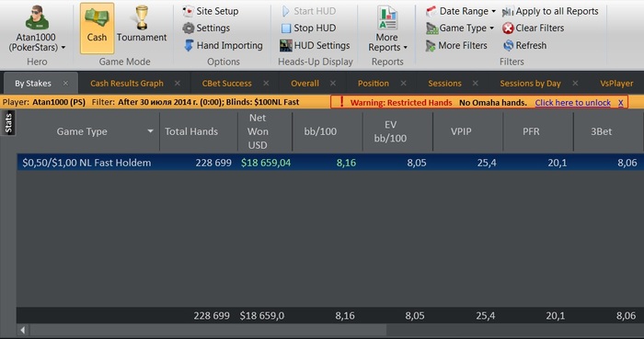Click the totals row $18 659,0 value
644x339 pixels.
(x=262, y=316)
